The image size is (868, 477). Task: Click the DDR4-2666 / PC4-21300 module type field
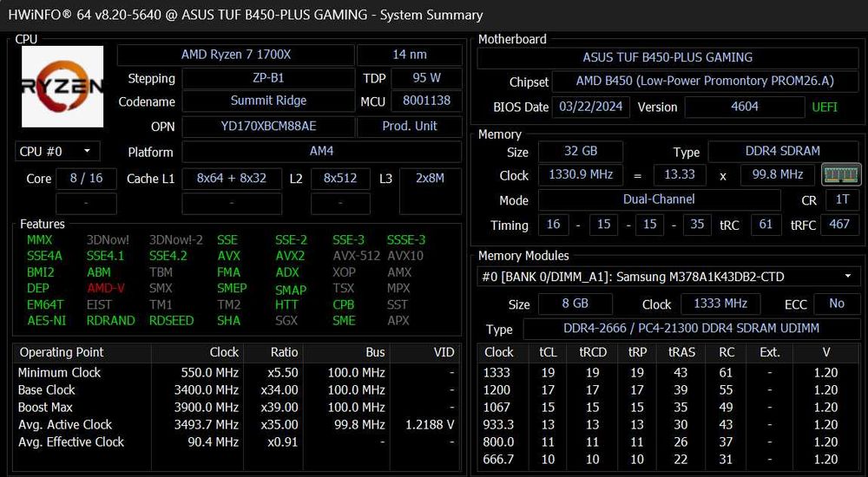click(x=691, y=329)
